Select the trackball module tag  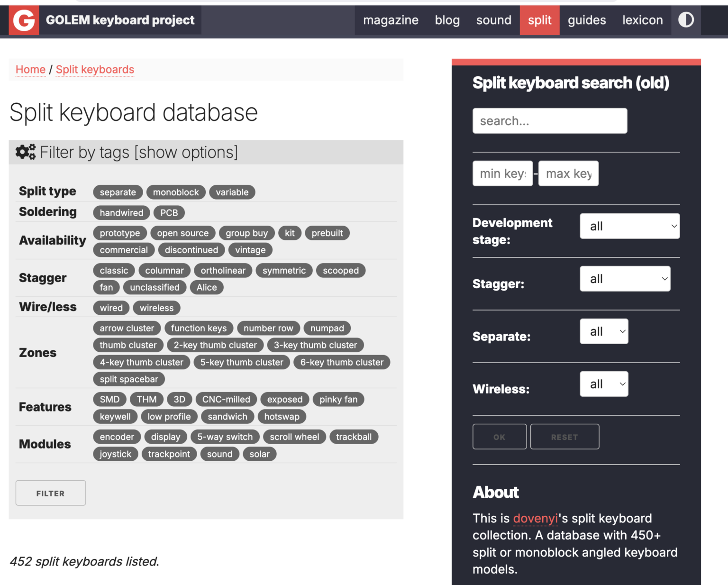pos(354,437)
